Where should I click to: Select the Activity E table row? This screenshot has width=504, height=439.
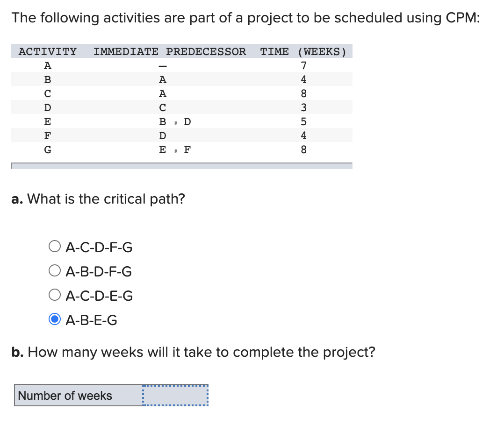[x=181, y=121]
